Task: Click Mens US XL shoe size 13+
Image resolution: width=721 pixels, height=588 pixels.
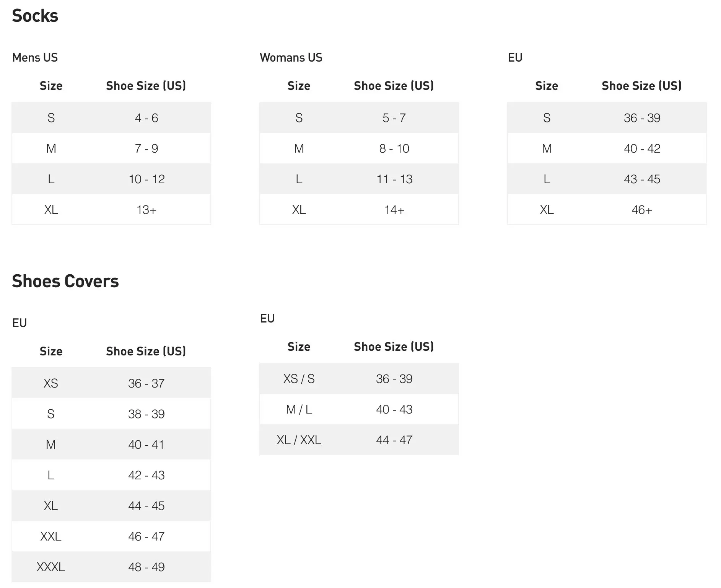Action: pos(146,210)
